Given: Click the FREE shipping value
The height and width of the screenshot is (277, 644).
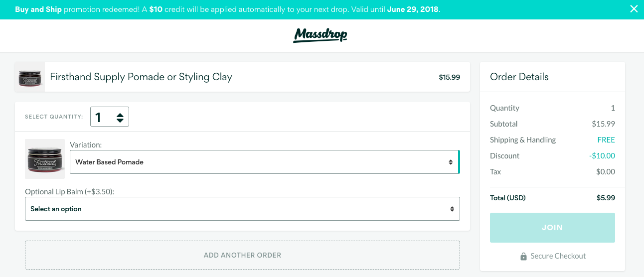Looking at the screenshot, I should point(606,140).
